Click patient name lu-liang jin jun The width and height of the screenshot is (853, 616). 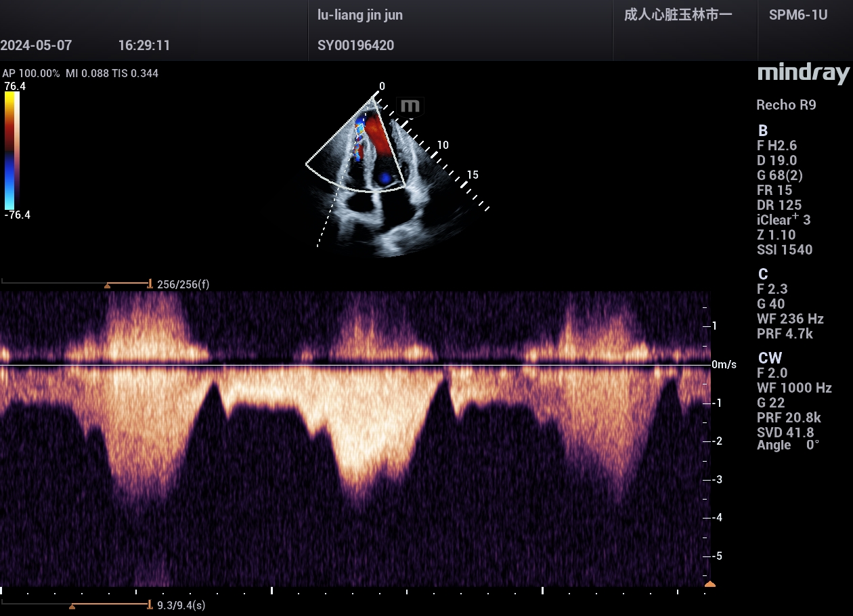(360, 15)
